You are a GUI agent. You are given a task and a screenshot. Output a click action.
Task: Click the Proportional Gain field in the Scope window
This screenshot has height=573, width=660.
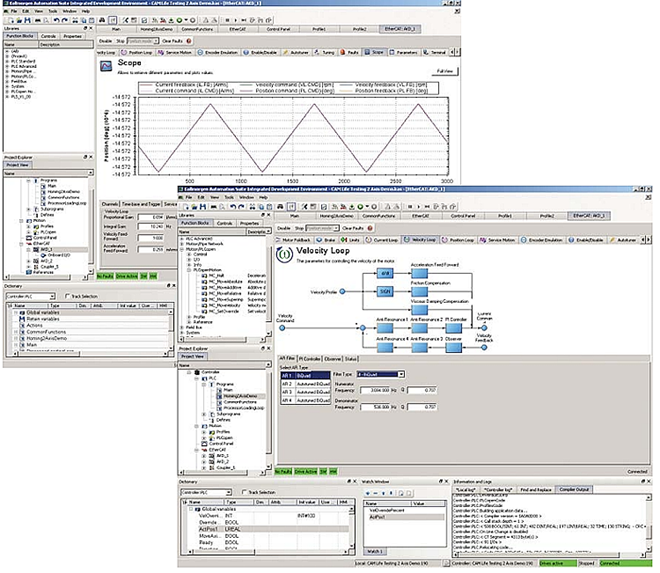pyautogui.click(x=151, y=217)
